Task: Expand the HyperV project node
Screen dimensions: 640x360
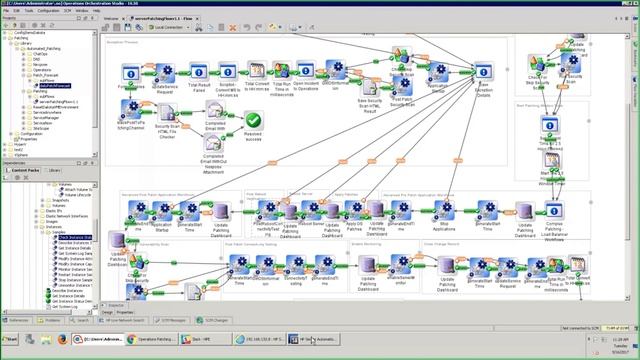Action: pyautogui.click(x=4, y=144)
